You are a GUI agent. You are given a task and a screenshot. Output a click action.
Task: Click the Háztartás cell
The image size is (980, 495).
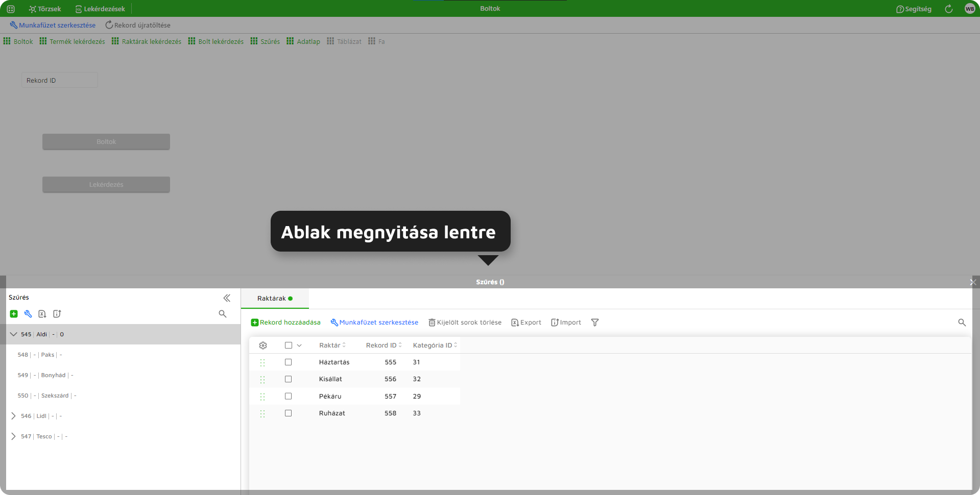point(334,362)
